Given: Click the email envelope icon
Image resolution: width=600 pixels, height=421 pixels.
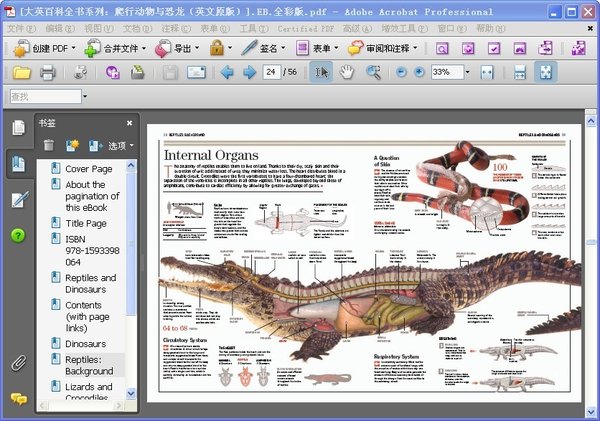Looking at the screenshot, I should click(x=196, y=72).
